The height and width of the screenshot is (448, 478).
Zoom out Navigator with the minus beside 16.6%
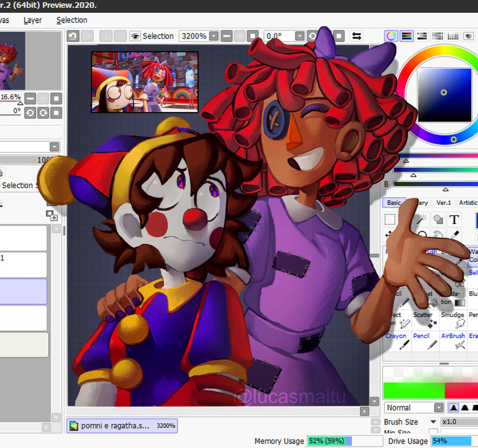point(30,99)
